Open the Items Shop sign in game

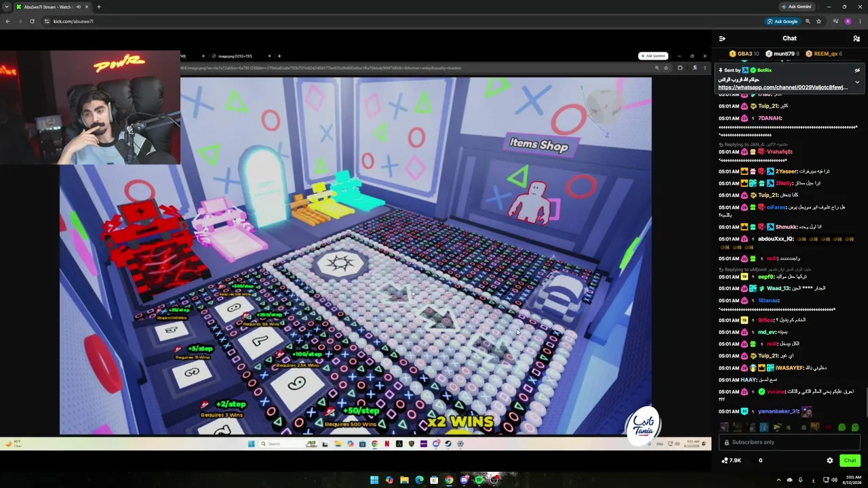pos(539,144)
